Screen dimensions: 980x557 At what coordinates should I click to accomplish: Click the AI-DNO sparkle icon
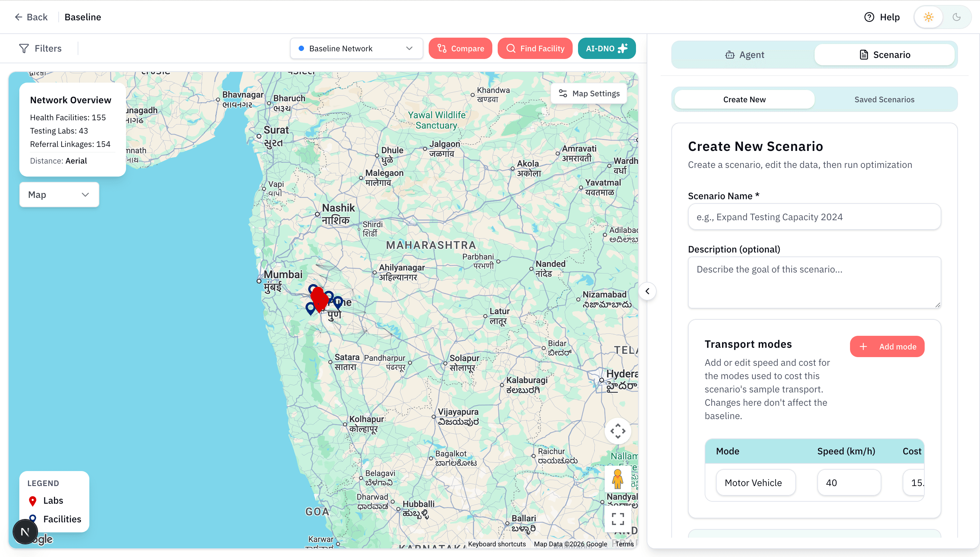click(x=623, y=48)
